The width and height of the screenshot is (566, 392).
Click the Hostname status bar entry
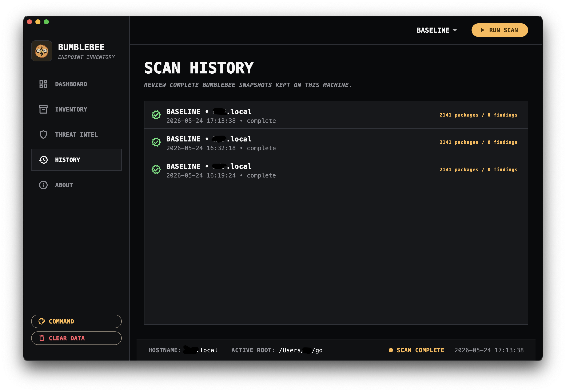pos(183,350)
